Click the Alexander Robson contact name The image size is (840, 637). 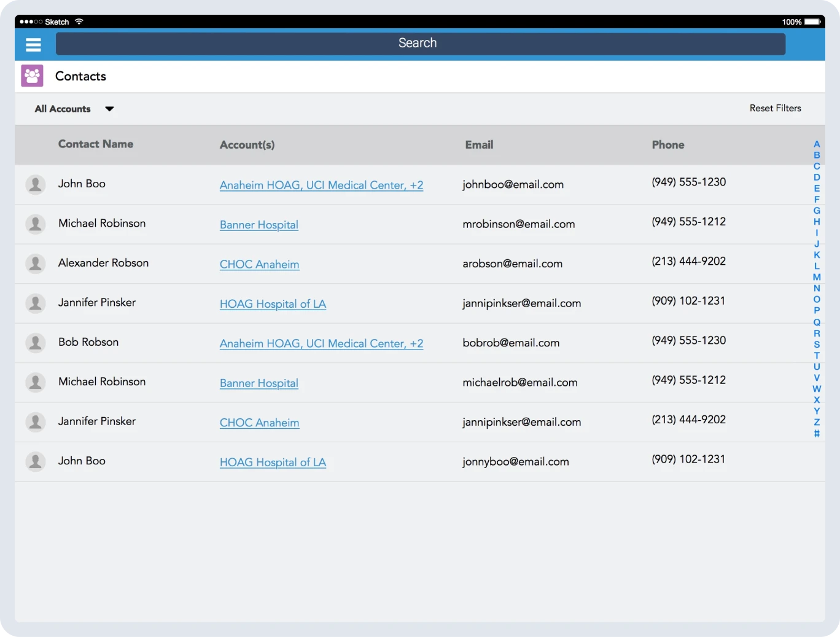coord(103,263)
